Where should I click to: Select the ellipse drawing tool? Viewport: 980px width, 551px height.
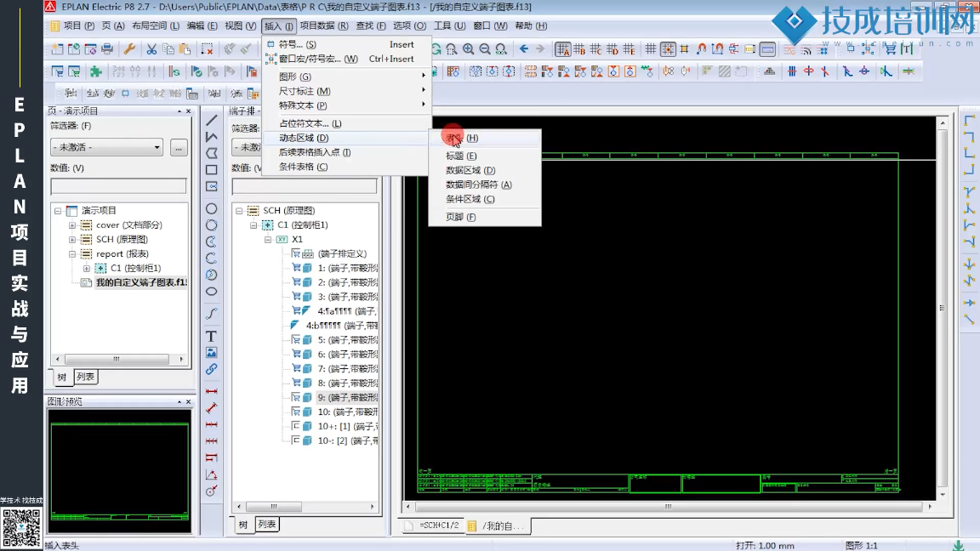(211, 291)
